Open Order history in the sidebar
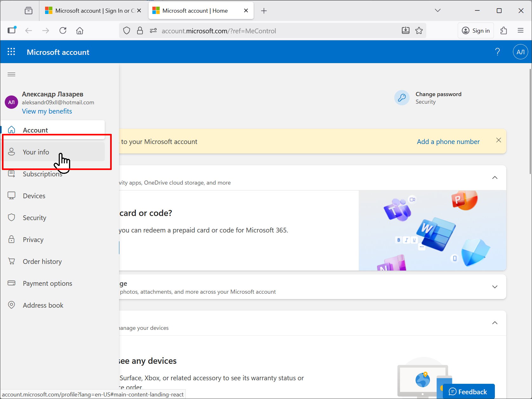Screen dimensions: 532x399 click(x=53, y=261)
